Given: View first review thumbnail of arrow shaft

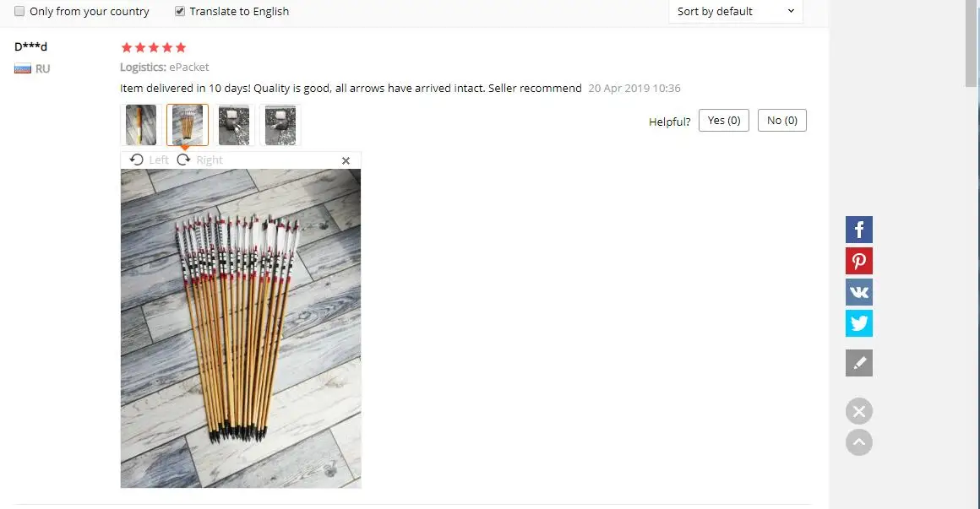Looking at the screenshot, I should pyautogui.click(x=141, y=125).
